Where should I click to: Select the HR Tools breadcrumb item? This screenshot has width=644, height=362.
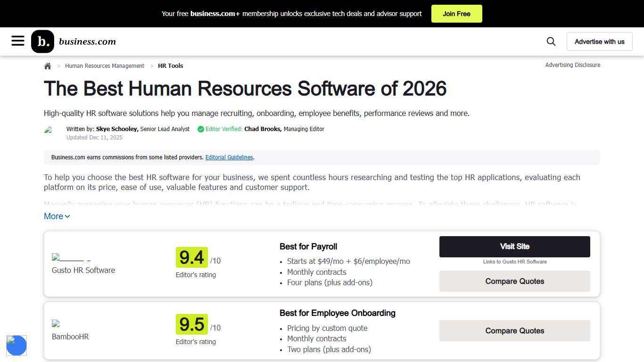[x=170, y=66]
